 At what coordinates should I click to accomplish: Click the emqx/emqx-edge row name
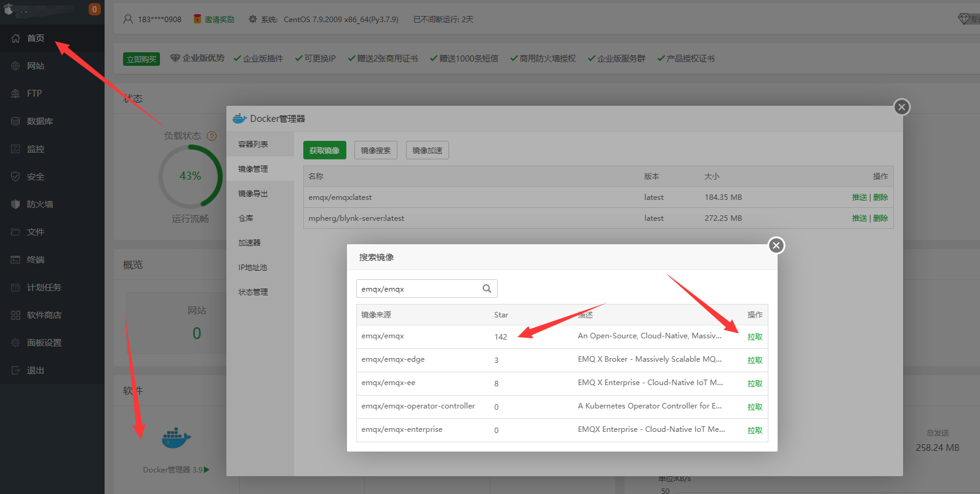[x=393, y=359]
